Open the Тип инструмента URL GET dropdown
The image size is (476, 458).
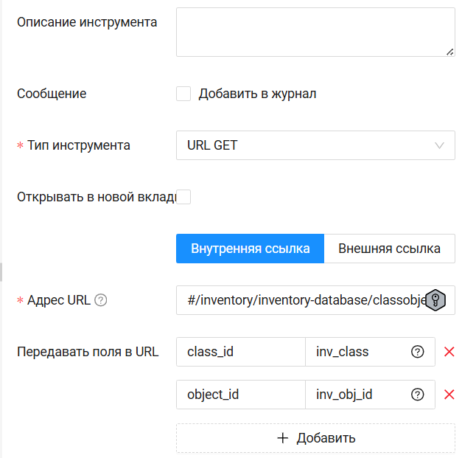coord(315,145)
